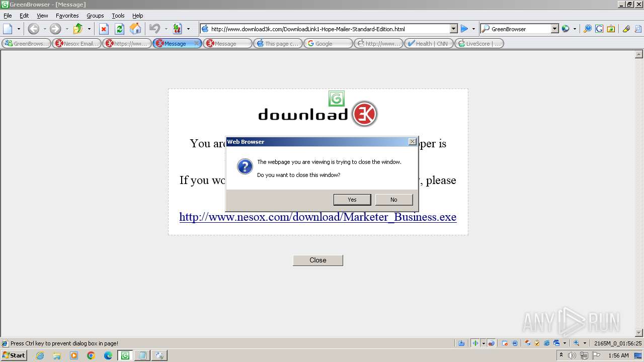Image resolution: width=644 pixels, height=362 pixels.
Task: Click No in the Web Browser dialog
Action: tap(394, 200)
